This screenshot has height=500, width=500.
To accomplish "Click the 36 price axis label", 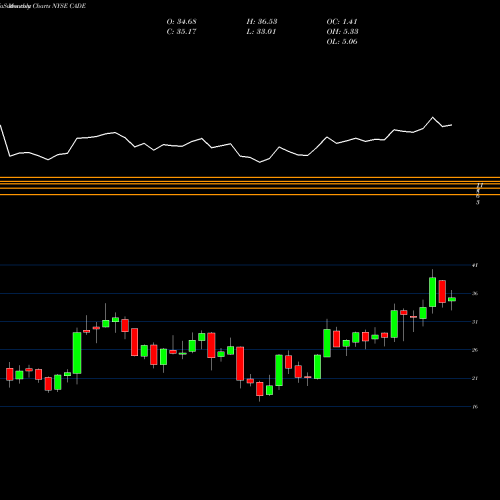I will pyautogui.click(x=475, y=294).
